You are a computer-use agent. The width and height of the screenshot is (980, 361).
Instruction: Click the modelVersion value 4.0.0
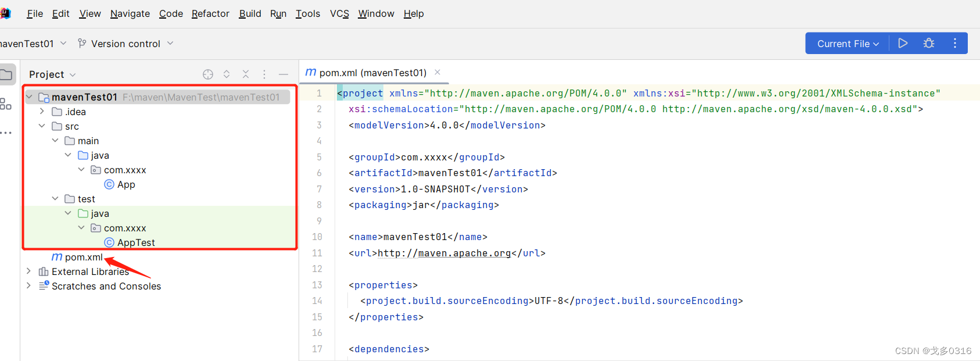(x=444, y=125)
